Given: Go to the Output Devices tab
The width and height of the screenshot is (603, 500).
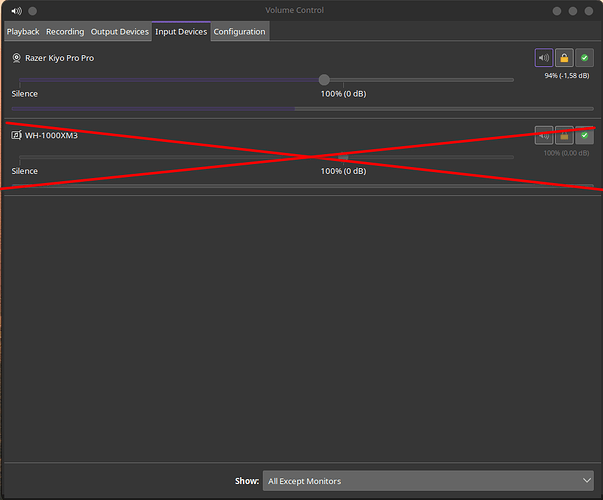Looking at the screenshot, I should coord(120,32).
